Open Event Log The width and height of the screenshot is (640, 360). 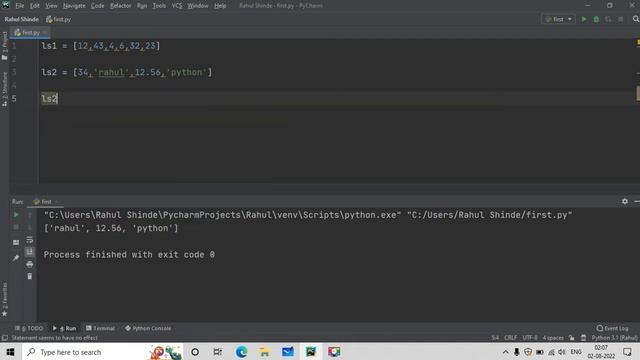612,328
